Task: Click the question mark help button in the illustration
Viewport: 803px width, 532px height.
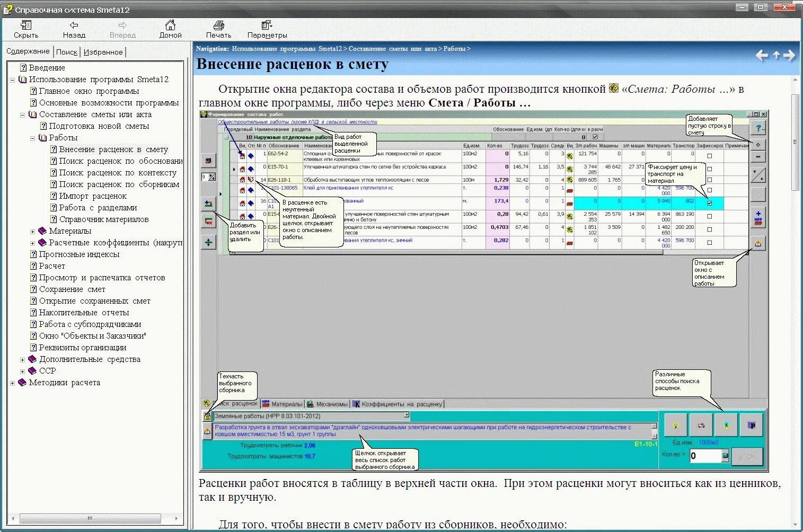Action: tap(758, 128)
